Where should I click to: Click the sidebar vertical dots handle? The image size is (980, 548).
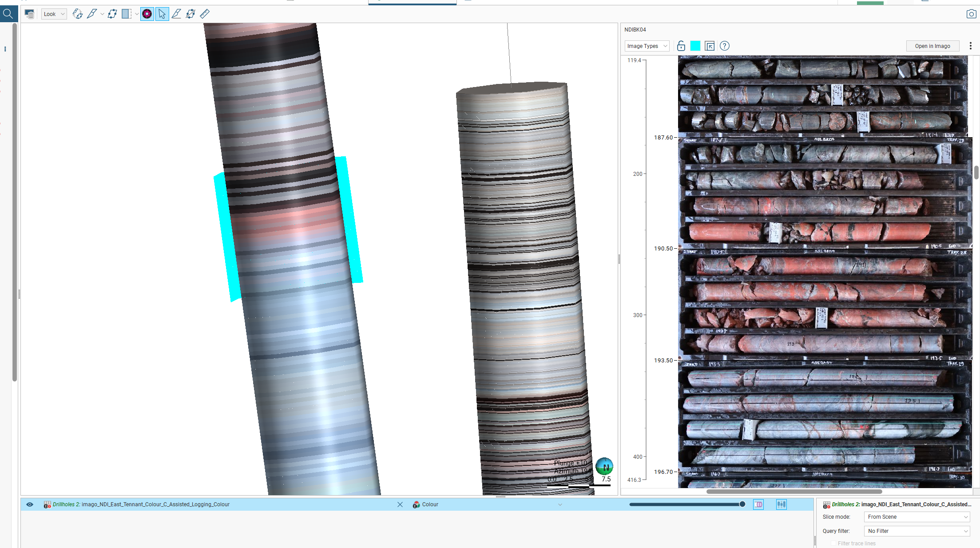(5, 49)
